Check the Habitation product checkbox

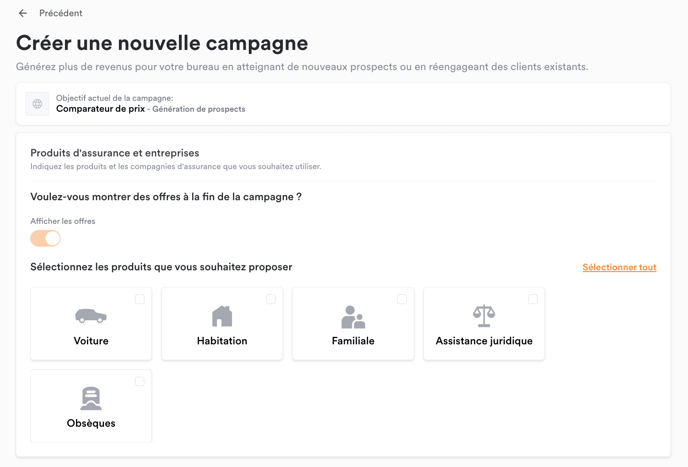tap(271, 299)
